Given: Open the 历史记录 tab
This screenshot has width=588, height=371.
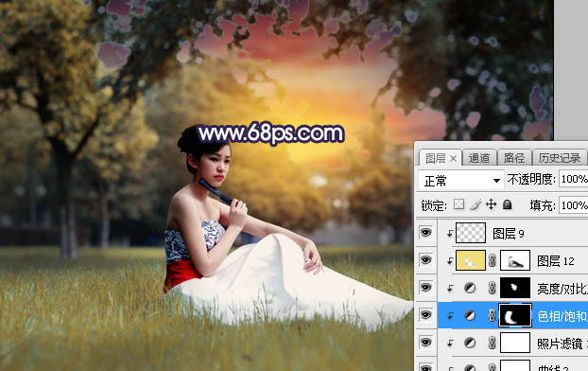Looking at the screenshot, I should click(559, 158).
